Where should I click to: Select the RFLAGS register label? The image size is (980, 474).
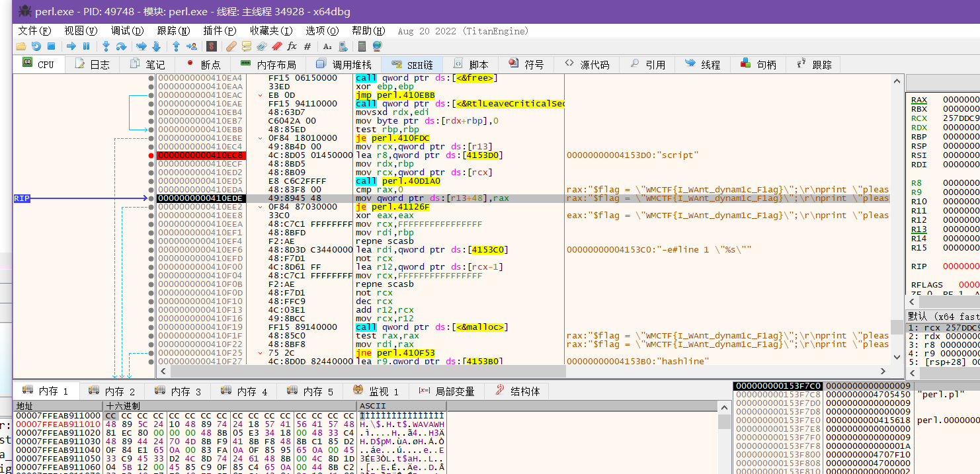[926, 285]
